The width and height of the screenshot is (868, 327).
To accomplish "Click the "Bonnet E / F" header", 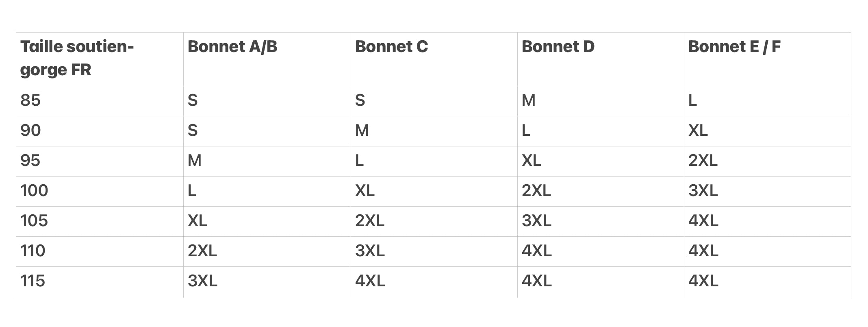I will tap(734, 47).
